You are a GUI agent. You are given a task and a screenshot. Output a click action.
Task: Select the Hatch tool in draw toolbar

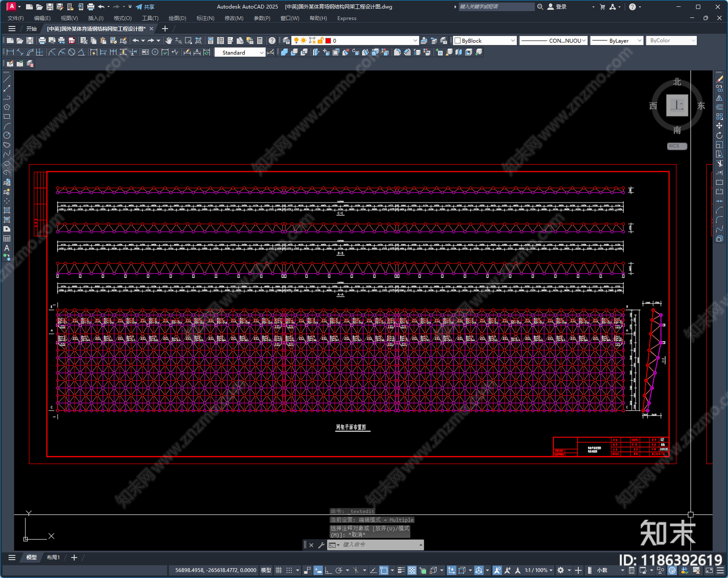pyautogui.click(x=7, y=210)
